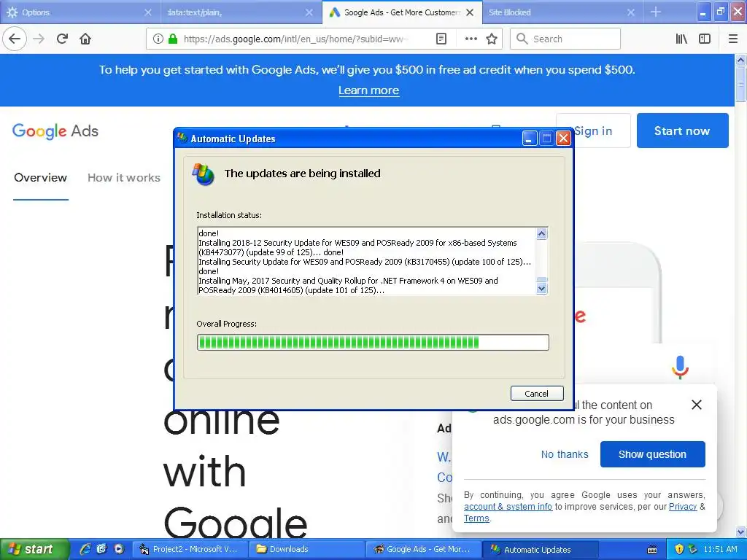Viewport: 747px width, 560px height.
Task: Click the Windows Update globe icon in dialog
Action: pos(203,174)
